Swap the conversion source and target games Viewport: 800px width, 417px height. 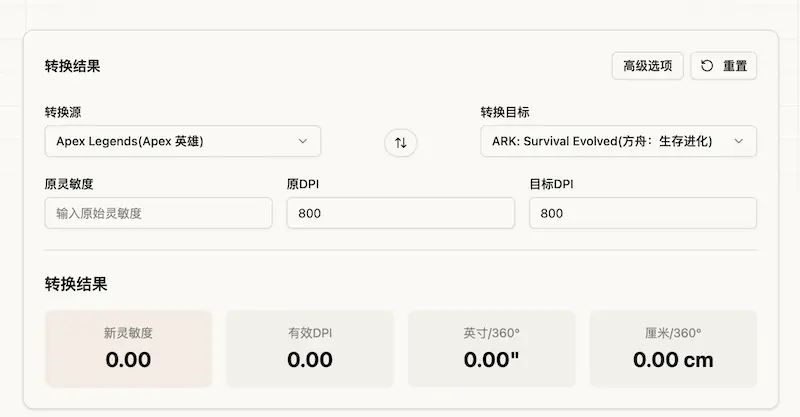[400, 142]
